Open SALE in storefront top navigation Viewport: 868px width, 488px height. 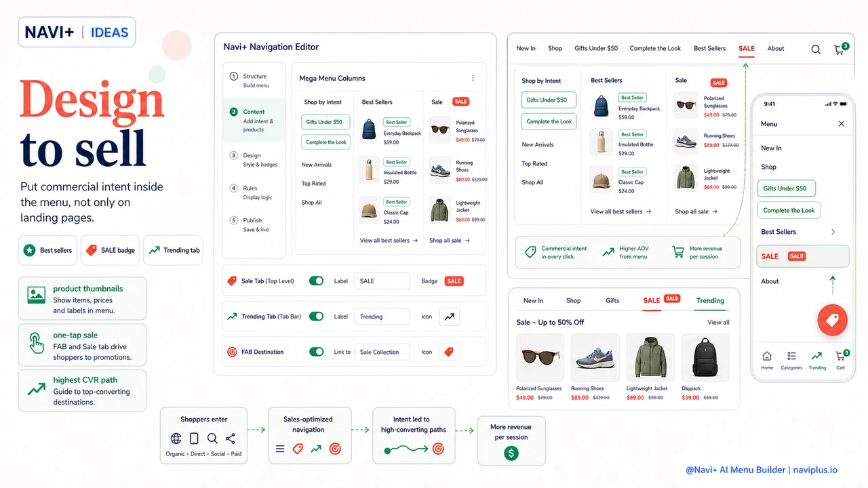[747, 49]
